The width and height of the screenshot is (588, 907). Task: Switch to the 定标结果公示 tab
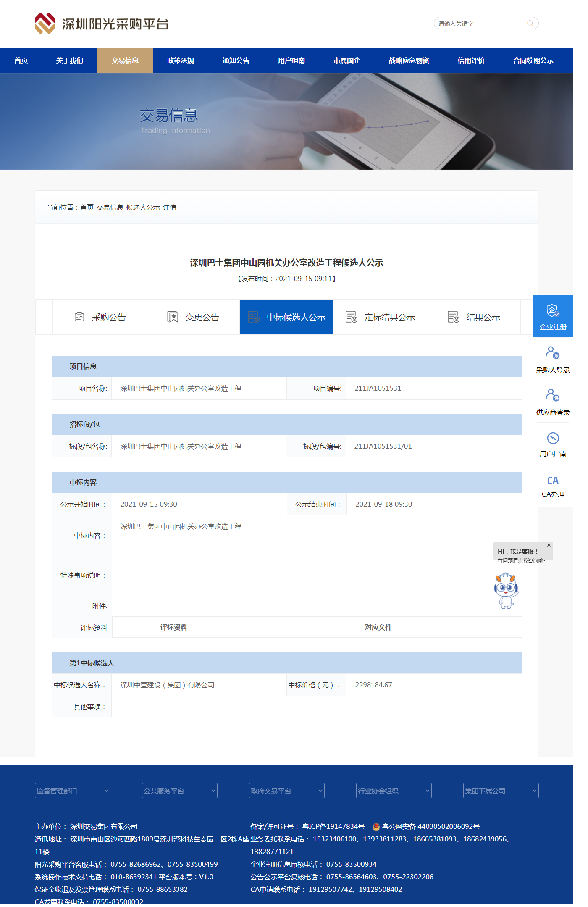[x=380, y=317]
